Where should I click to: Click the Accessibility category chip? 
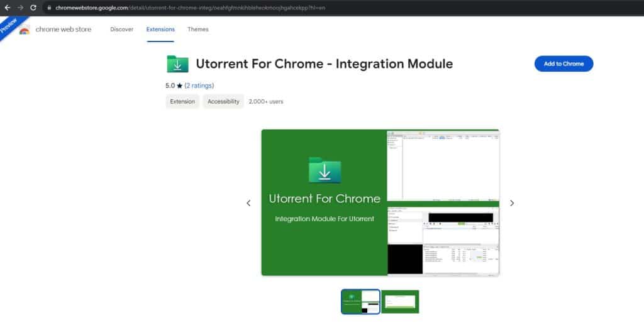tap(223, 101)
